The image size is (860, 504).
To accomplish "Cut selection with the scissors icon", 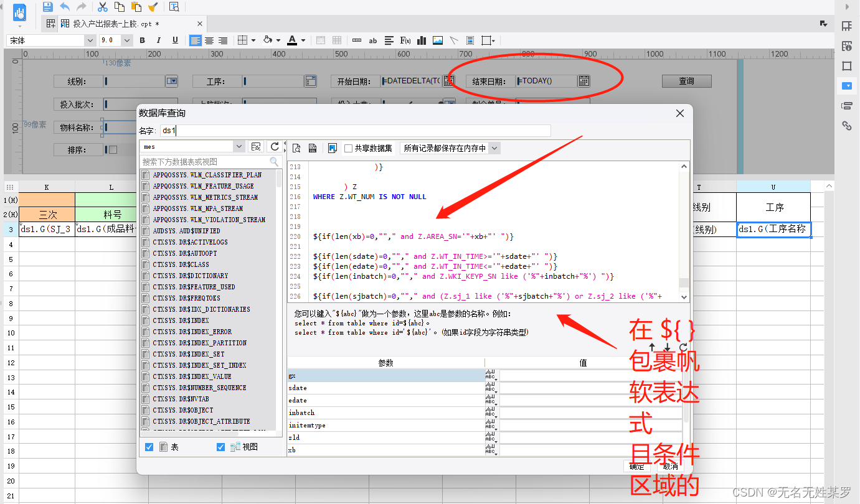I will coord(103,7).
